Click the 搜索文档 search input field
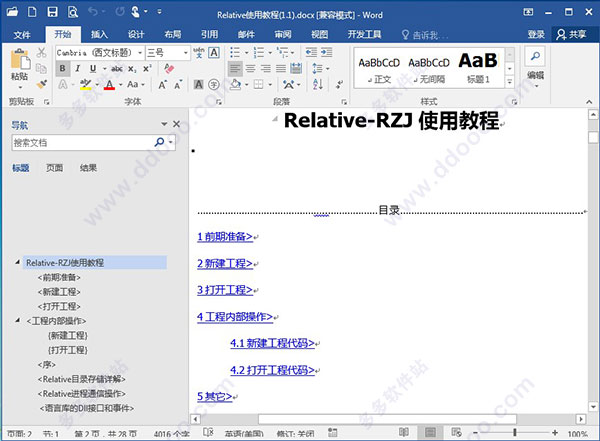The height and width of the screenshot is (441, 600). coord(82,143)
